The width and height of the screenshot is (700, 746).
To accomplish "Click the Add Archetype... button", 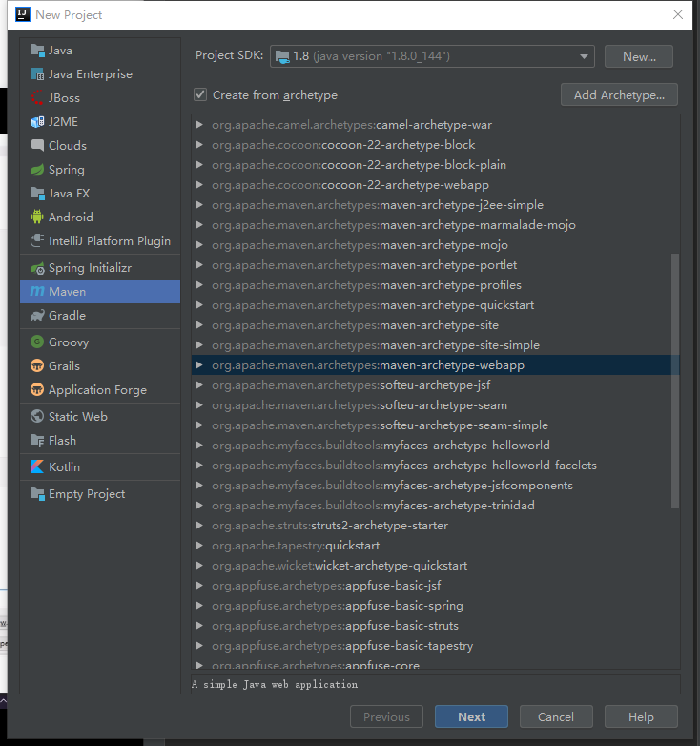I will [x=619, y=94].
